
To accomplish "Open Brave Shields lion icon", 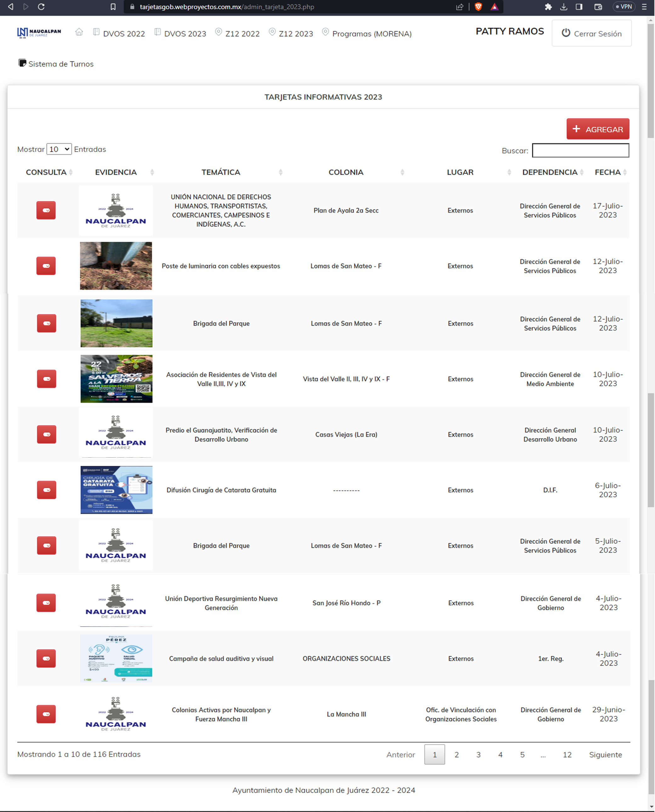I will tap(478, 7).
